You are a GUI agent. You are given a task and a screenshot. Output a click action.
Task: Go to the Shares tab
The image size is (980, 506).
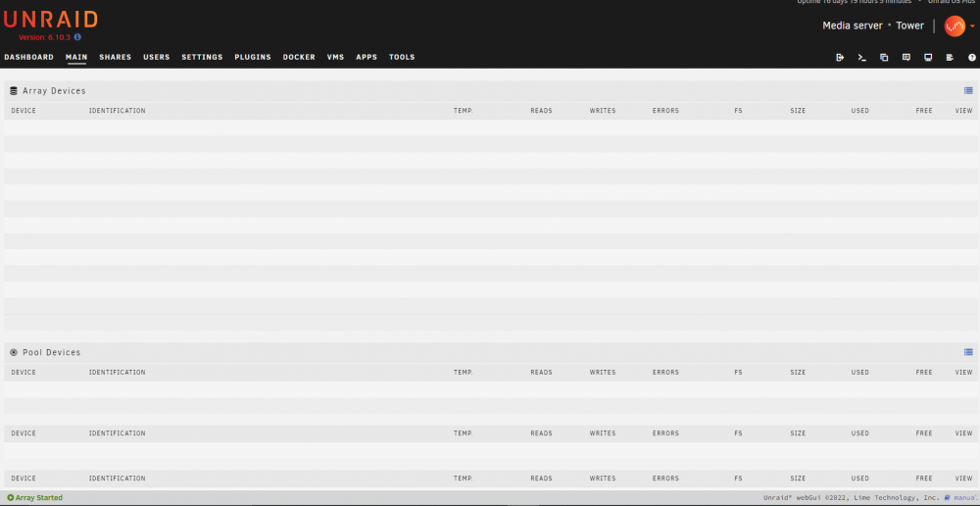(x=115, y=57)
